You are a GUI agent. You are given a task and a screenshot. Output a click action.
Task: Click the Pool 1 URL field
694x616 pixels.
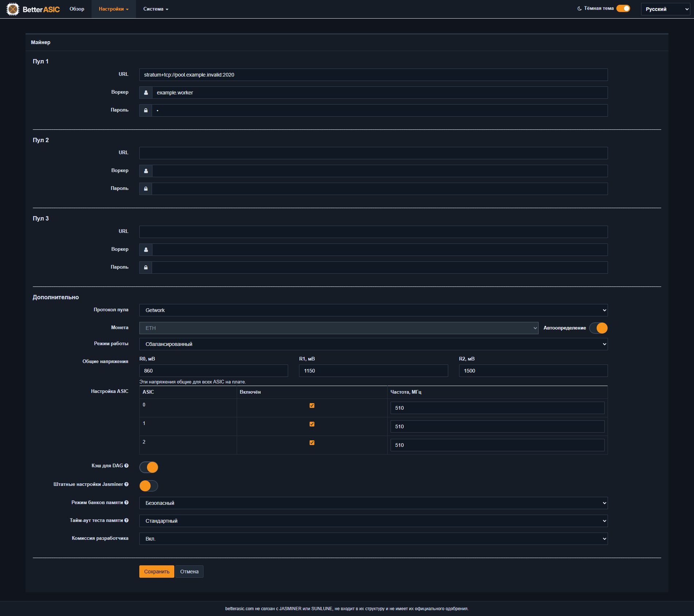(x=373, y=75)
